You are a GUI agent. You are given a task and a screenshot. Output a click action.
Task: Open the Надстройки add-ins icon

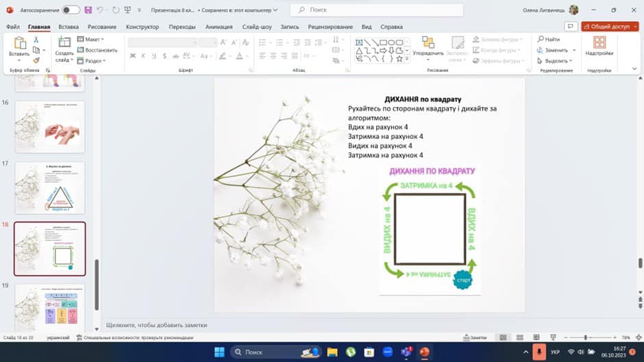599,45
